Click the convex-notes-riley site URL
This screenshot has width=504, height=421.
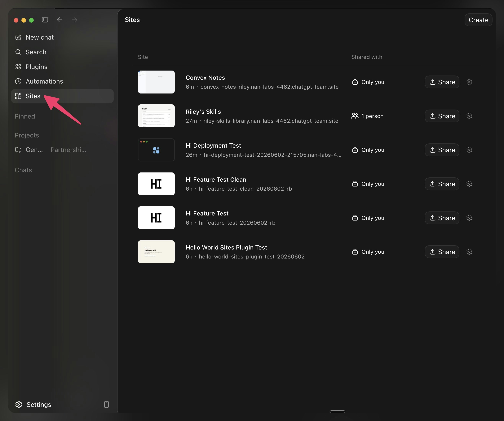pyautogui.click(x=270, y=87)
